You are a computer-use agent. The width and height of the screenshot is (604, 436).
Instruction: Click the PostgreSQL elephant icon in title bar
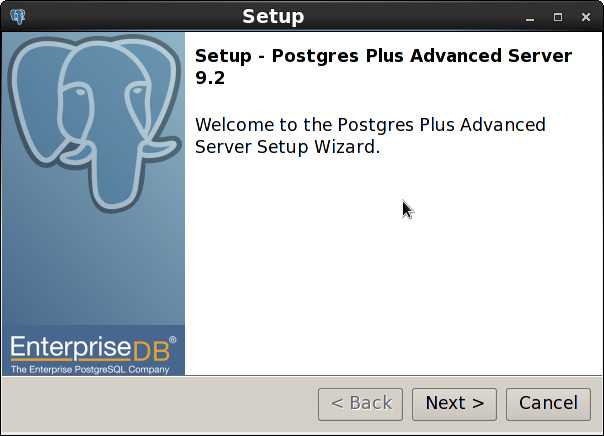[18, 17]
